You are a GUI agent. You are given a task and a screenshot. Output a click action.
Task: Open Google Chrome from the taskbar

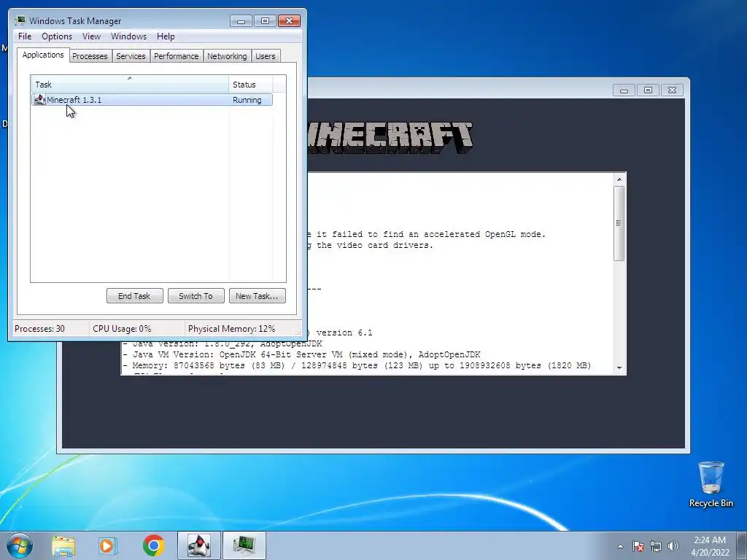pos(153,545)
